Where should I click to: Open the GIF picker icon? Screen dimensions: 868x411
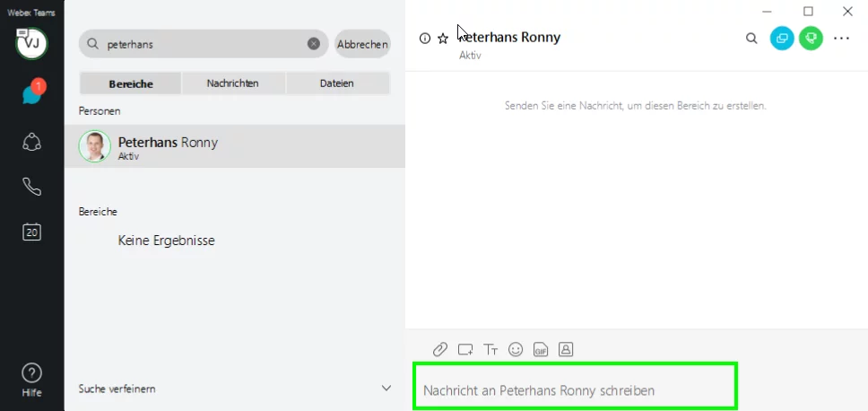[x=541, y=349]
